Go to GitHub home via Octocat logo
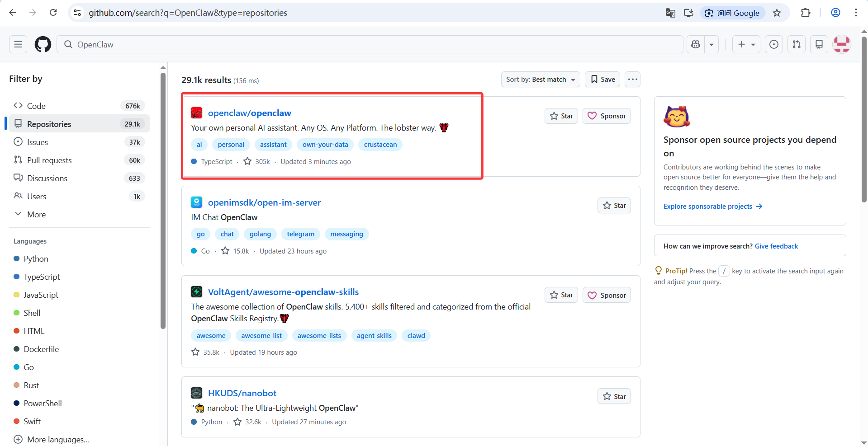This screenshot has height=446, width=868. pos(43,44)
